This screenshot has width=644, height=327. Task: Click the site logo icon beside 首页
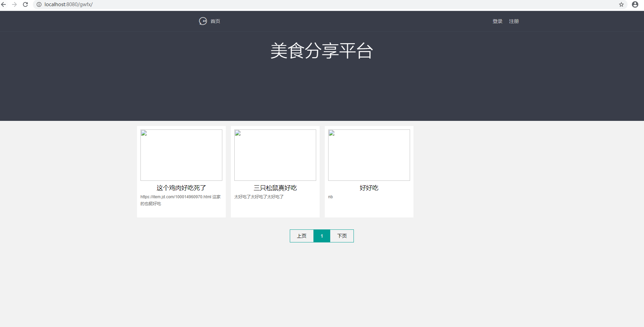click(x=203, y=21)
